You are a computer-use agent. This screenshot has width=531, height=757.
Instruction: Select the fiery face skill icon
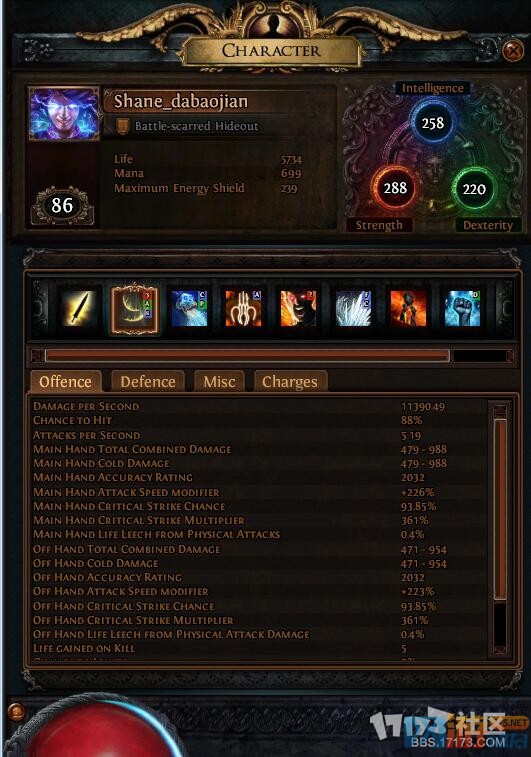tap(298, 308)
